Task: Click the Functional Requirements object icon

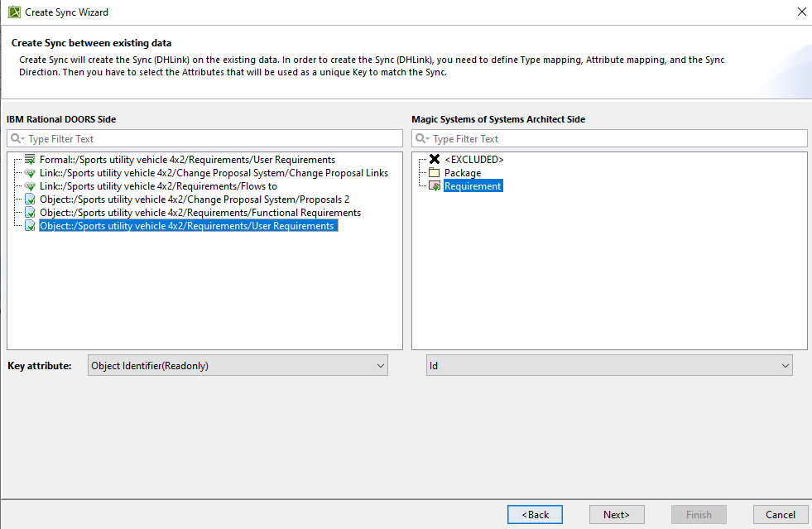Action: pos(30,213)
